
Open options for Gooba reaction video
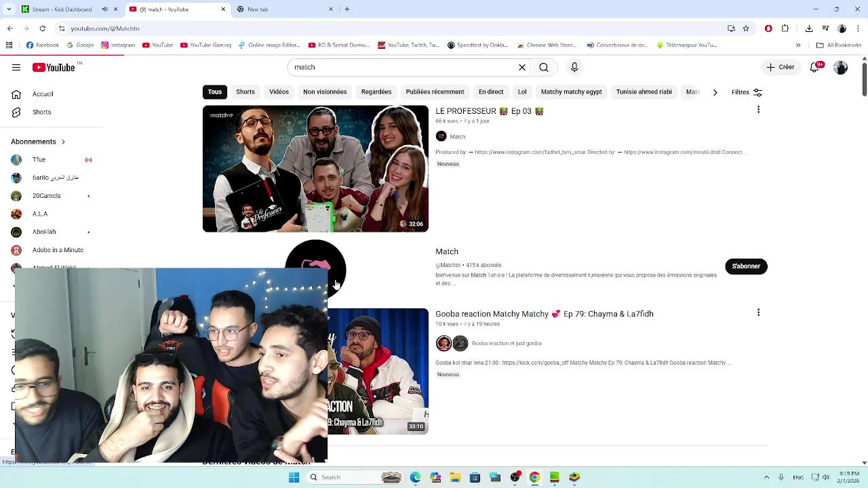tap(758, 312)
